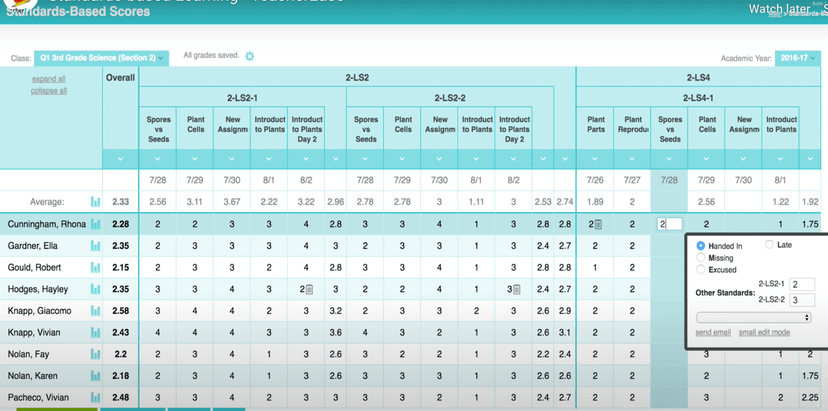Click note icon in Hayley's Introduct to Plants Day 2 cell
Image resolution: width=828 pixels, height=411 pixels.
pos(310,290)
